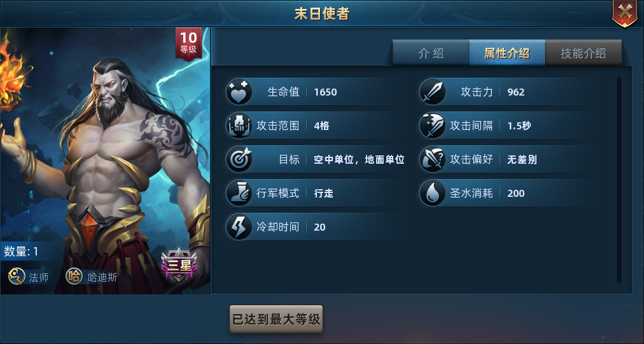Click the water drop icon for 圣水消耗
Image resolution: width=644 pixels, height=344 pixels.
tap(432, 193)
